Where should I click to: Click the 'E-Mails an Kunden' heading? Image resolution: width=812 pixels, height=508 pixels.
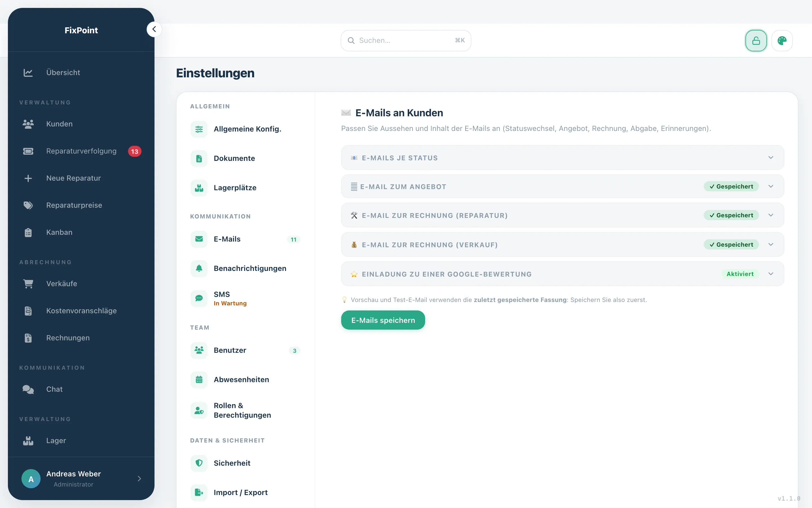pyautogui.click(x=399, y=113)
